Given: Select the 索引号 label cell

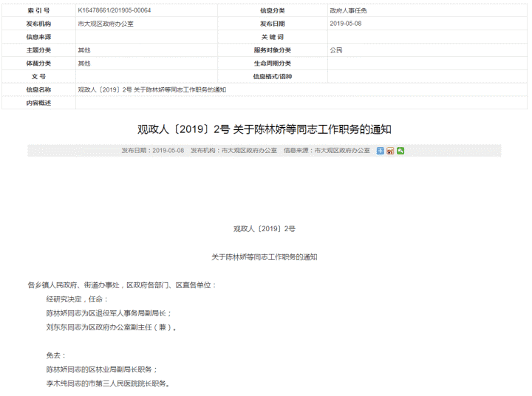Looking at the screenshot, I should [x=38, y=10].
